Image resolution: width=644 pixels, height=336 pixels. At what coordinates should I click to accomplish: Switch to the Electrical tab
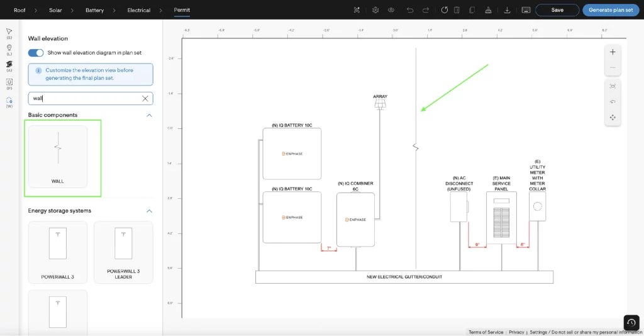138,10
